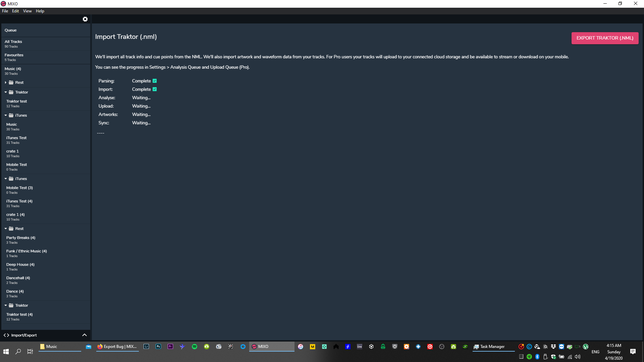Viewport: 644px width, 362px height.
Task: Show All Tracks in the sidebar
Action: coord(46,44)
